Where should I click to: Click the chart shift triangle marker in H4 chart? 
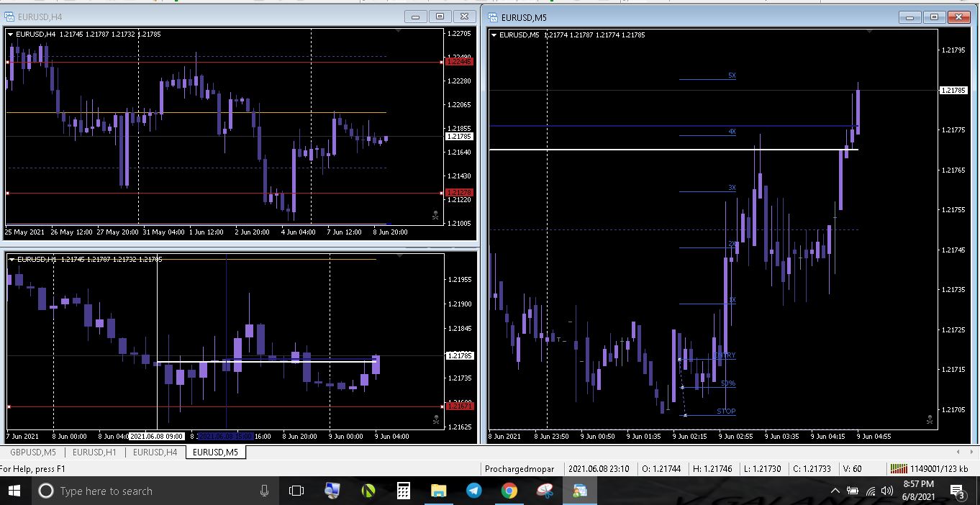[x=398, y=31]
